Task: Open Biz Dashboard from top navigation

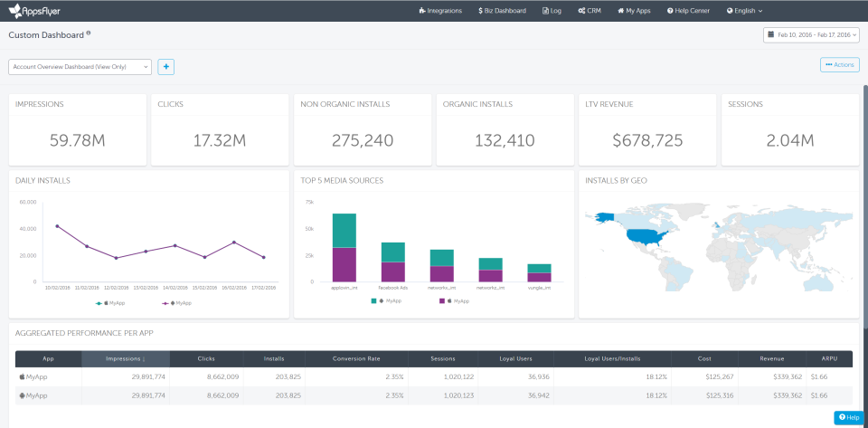Action: coord(501,11)
